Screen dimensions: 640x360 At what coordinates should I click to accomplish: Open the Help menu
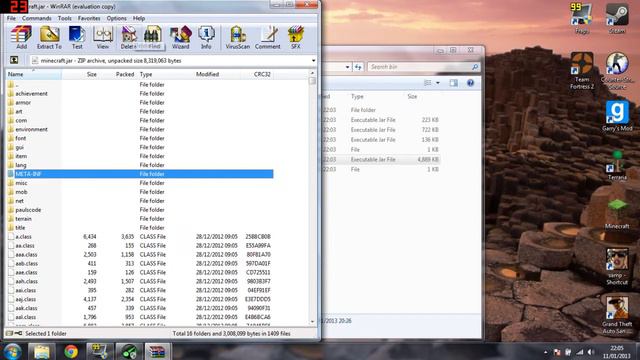(x=139, y=18)
